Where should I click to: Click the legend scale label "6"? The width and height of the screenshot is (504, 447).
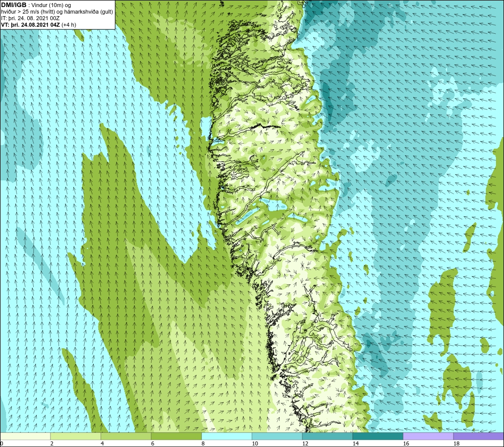click(x=152, y=444)
